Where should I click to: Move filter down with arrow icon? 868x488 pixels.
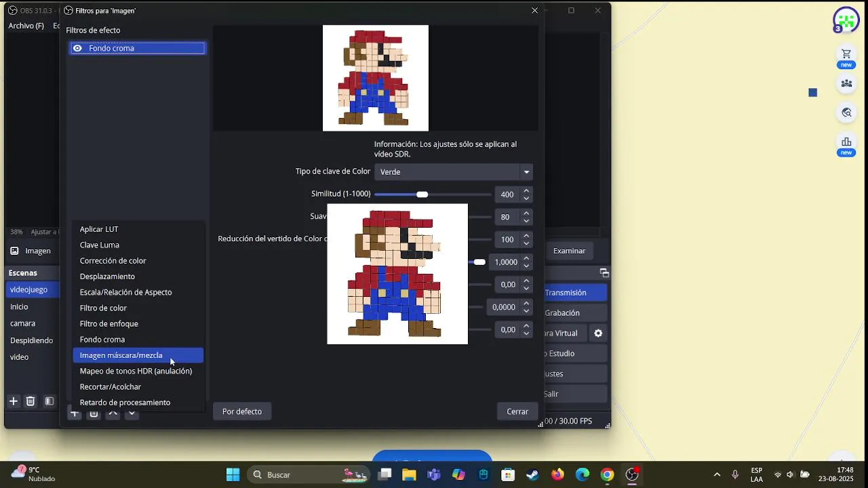tap(132, 413)
